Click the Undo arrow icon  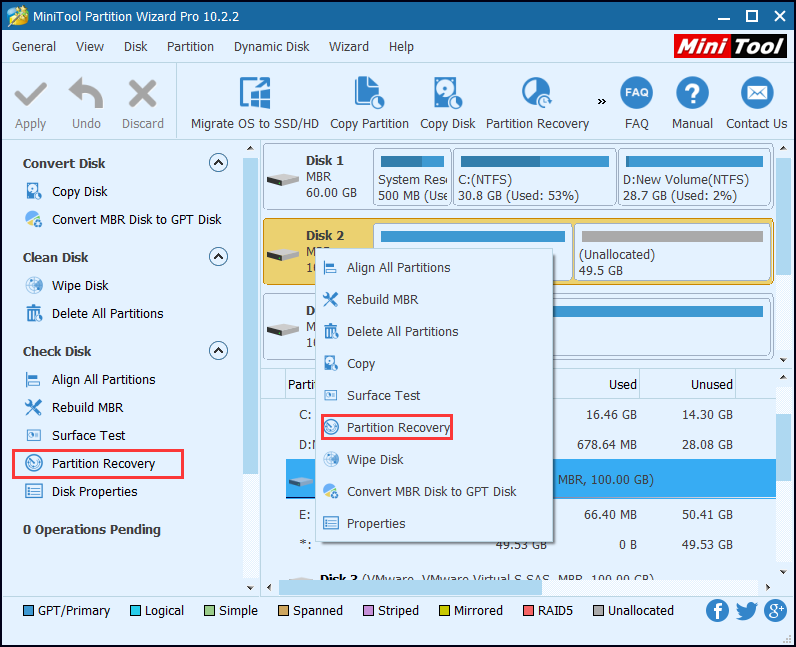(86, 93)
